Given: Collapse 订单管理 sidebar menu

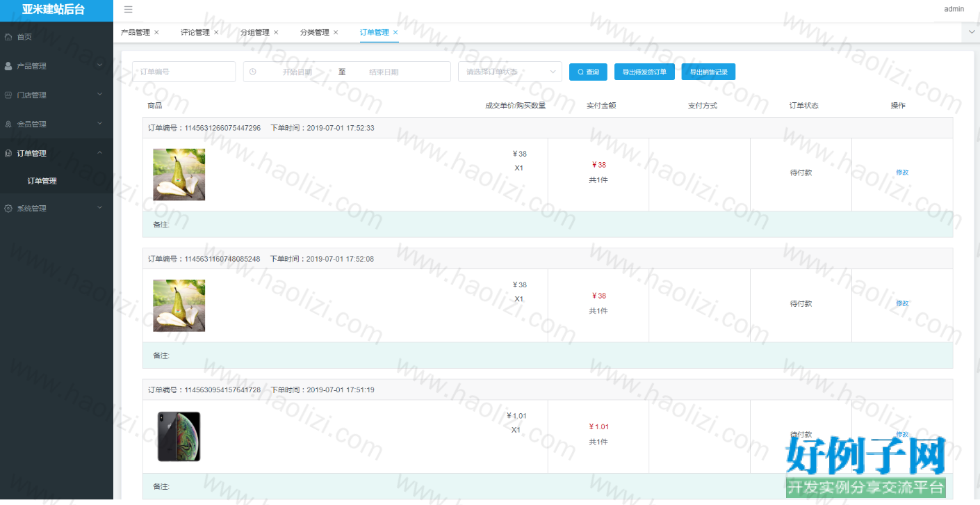Looking at the screenshot, I should [56, 154].
